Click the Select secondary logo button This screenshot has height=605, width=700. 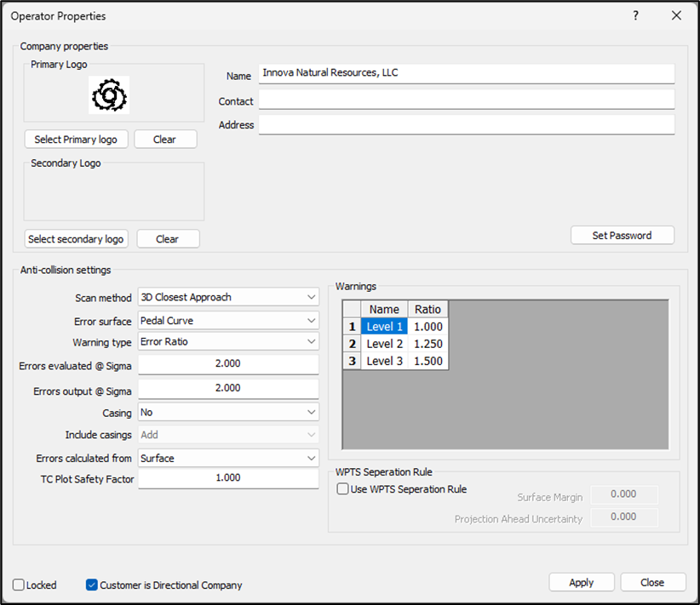click(x=76, y=239)
